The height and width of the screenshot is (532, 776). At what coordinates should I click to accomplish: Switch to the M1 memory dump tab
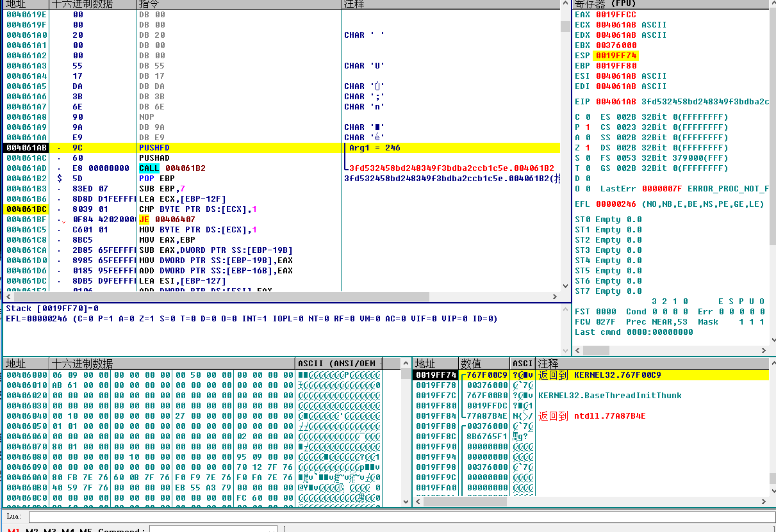coord(13,530)
